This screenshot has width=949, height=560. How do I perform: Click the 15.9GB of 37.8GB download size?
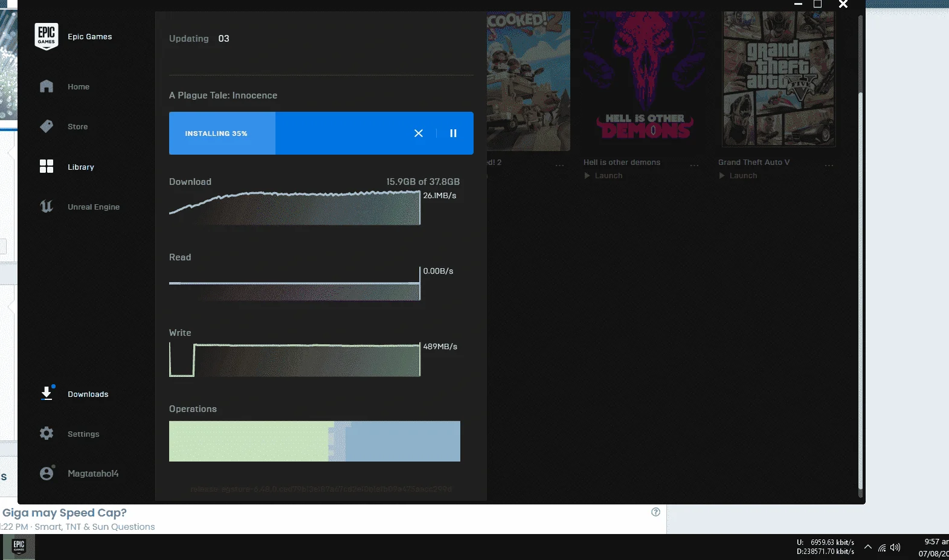(x=423, y=182)
